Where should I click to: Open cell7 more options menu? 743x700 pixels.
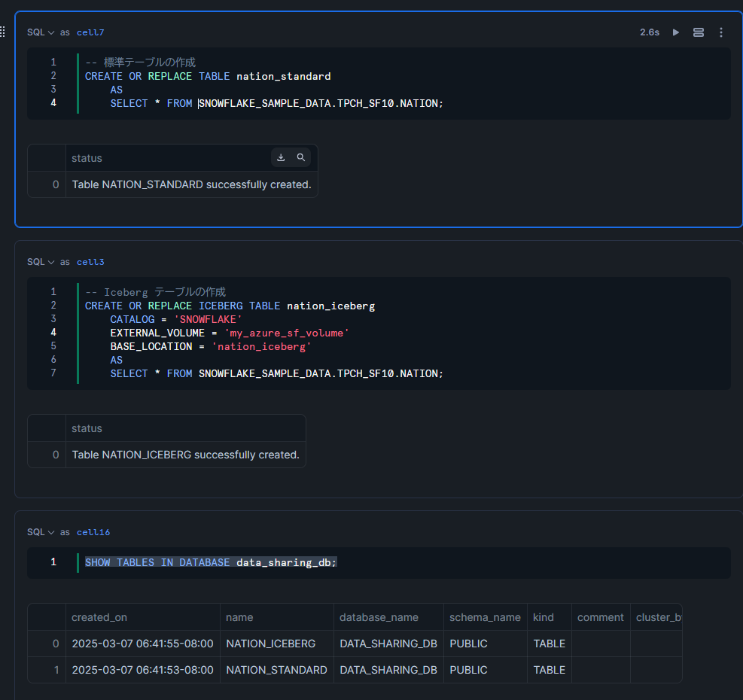click(x=720, y=32)
